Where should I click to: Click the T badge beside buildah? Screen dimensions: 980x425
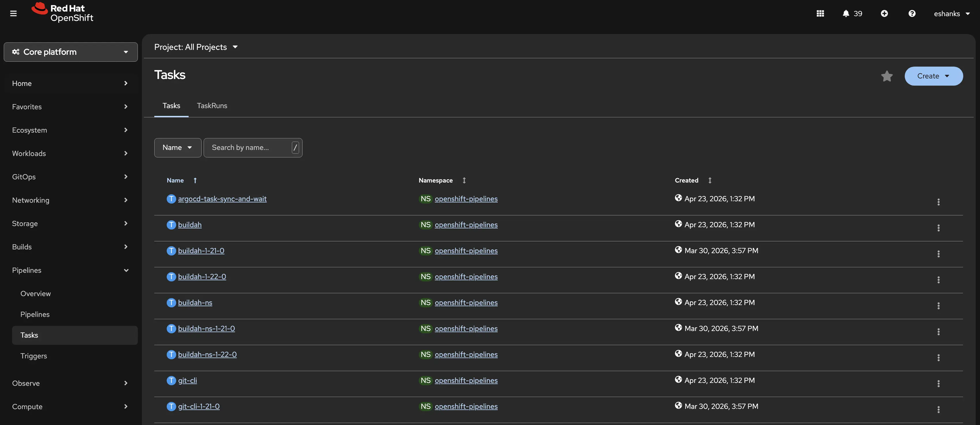(x=171, y=225)
